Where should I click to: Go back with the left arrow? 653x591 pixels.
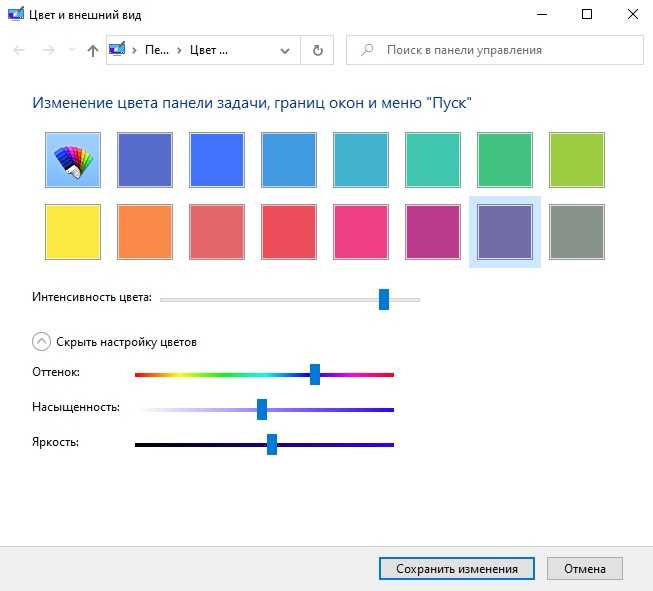pyautogui.click(x=19, y=50)
